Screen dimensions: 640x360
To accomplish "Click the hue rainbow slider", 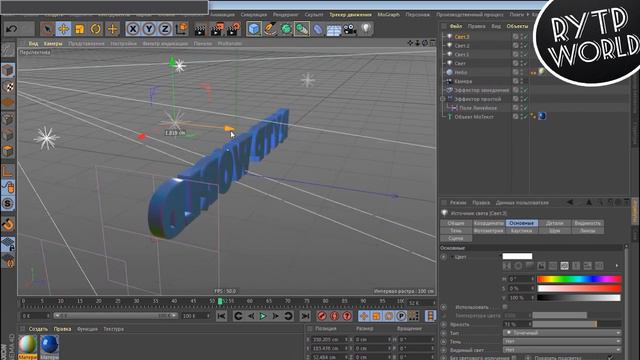I will point(579,279).
